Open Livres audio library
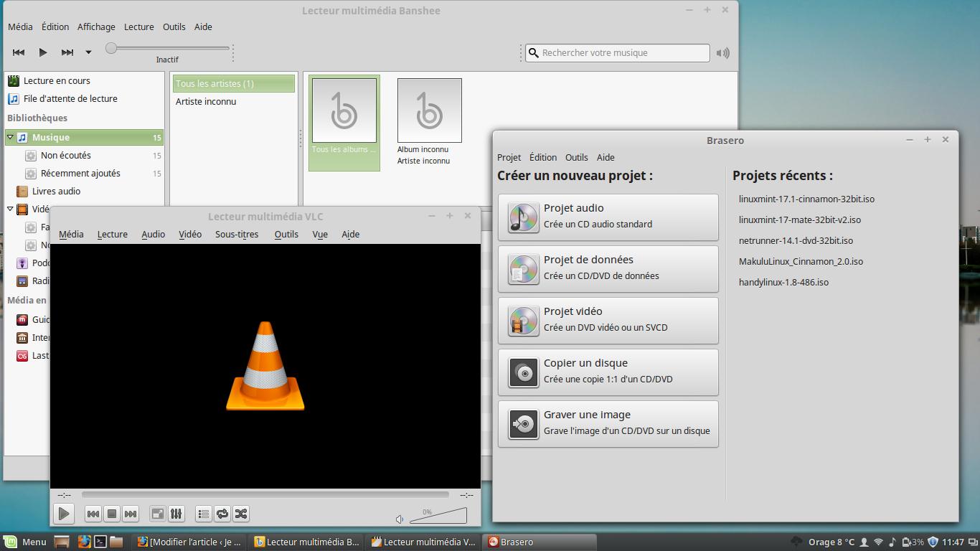Screen dimensions: 980x551 [x=56, y=191]
